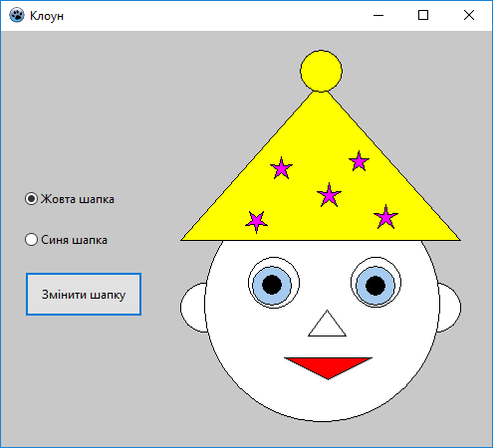Close the Клоун window
The image size is (493, 448).
pos(469,15)
